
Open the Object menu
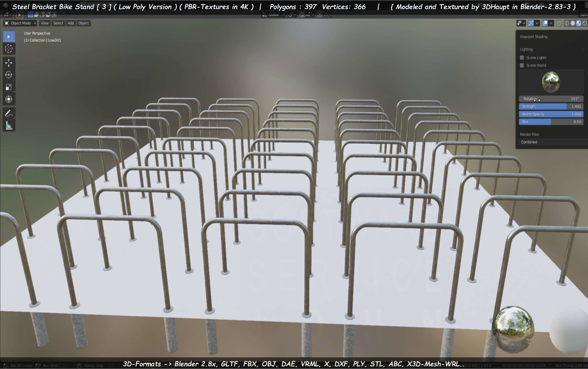(84, 23)
